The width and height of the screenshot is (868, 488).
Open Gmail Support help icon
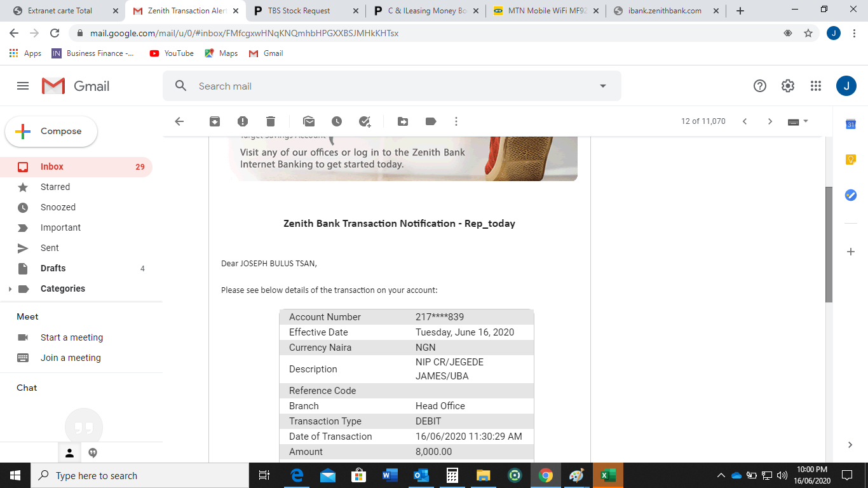tap(760, 86)
